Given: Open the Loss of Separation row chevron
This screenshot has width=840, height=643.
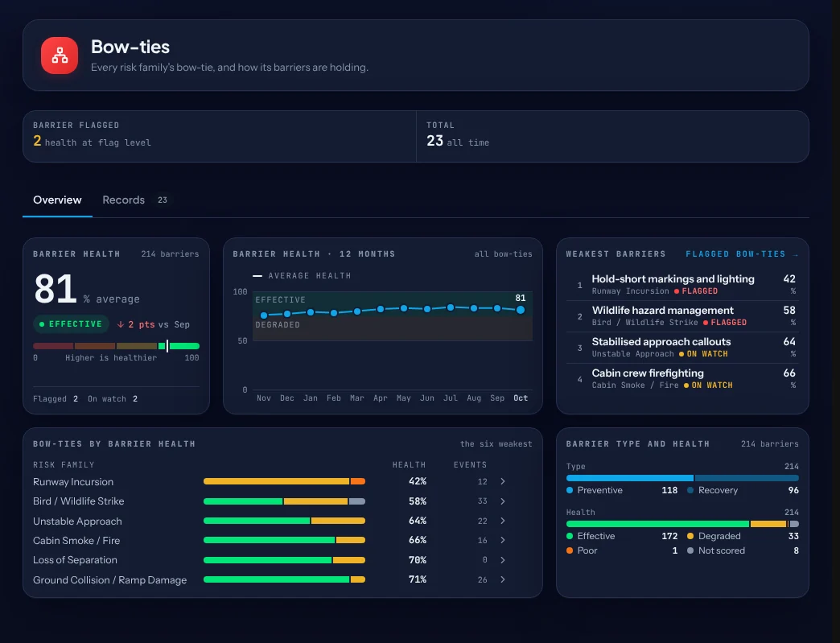Looking at the screenshot, I should (x=503, y=560).
